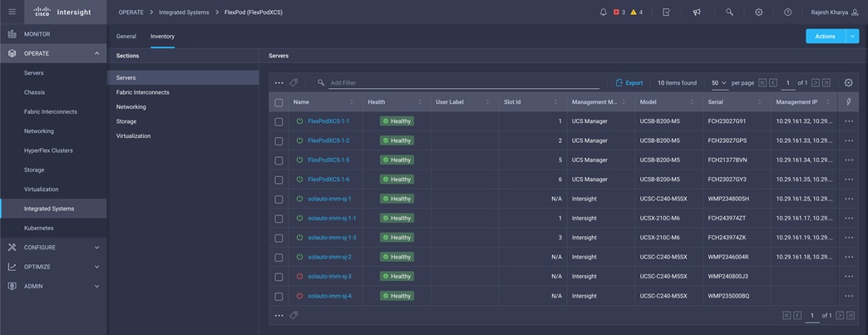
Task: Click the tag icon below the table
Action: click(294, 315)
